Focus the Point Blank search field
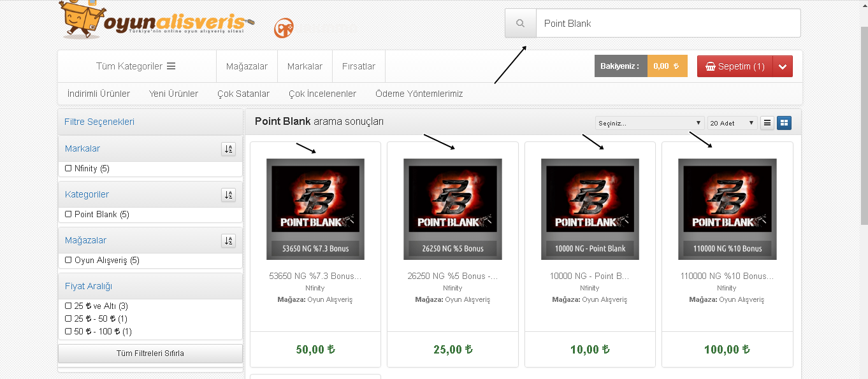This screenshot has width=868, height=379. 668,24
